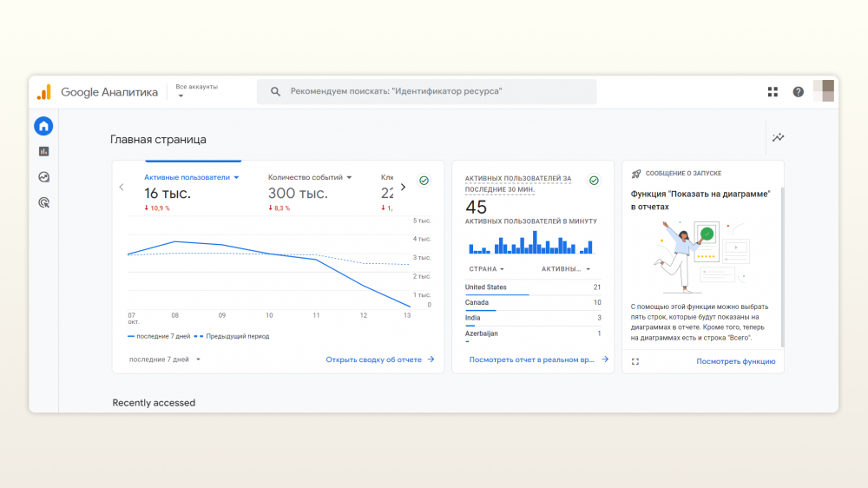The width and height of the screenshot is (868, 488).
Task: Open "Количество событий" metric dropdown
Action: [310, 177]
